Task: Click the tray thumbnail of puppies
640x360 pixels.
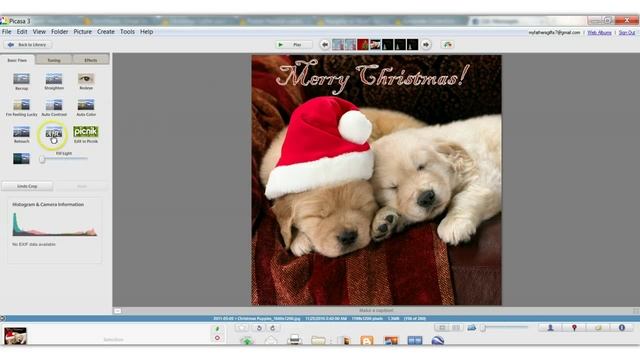Action: (x=16, y=336)
